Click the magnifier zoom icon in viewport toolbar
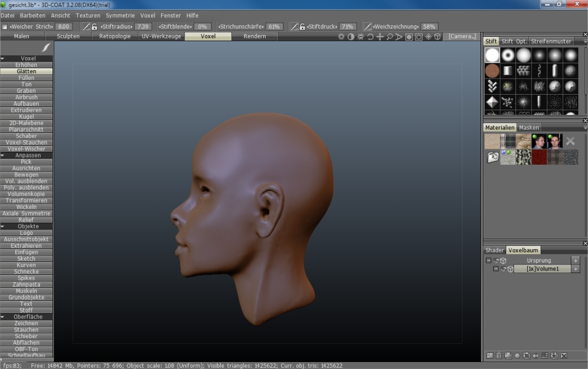 click(390, 37)
